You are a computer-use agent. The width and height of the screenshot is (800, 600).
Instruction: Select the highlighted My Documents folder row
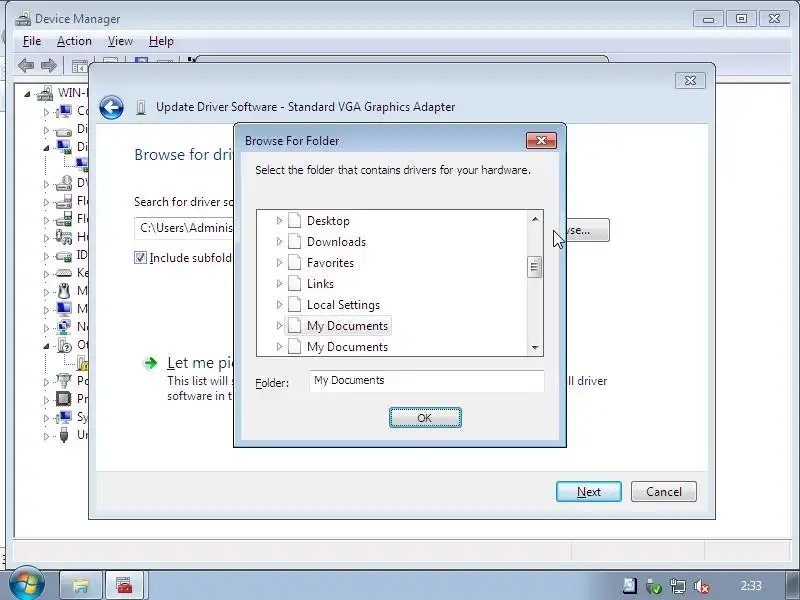[x=338, y=326]
